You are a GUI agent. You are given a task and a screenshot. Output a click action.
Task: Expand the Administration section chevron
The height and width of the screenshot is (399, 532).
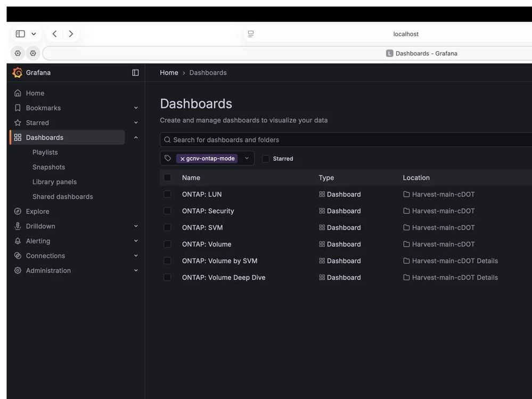(136, 271)
